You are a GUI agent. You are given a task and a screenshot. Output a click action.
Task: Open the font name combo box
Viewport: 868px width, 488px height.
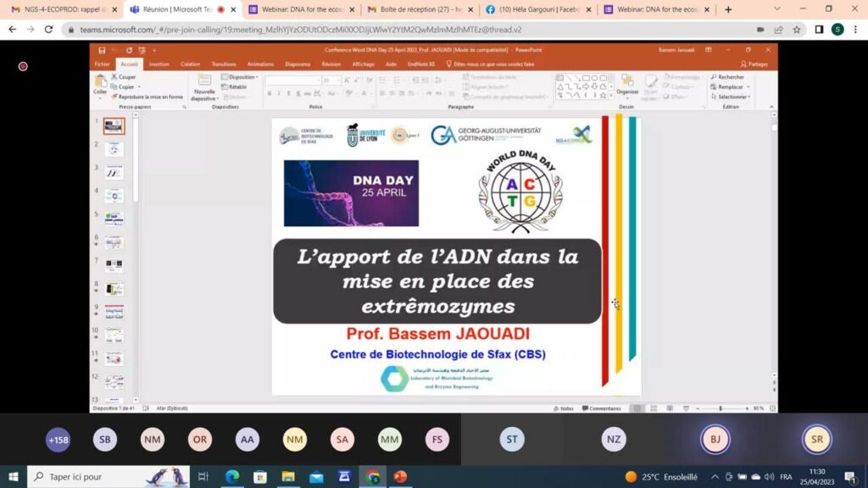[292, 80]
